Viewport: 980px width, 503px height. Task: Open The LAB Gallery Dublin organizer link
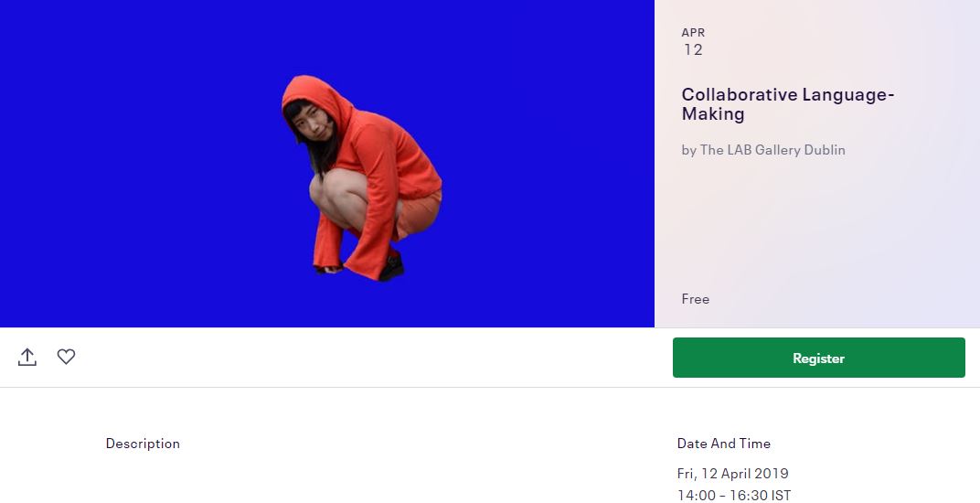click(772, 150)
